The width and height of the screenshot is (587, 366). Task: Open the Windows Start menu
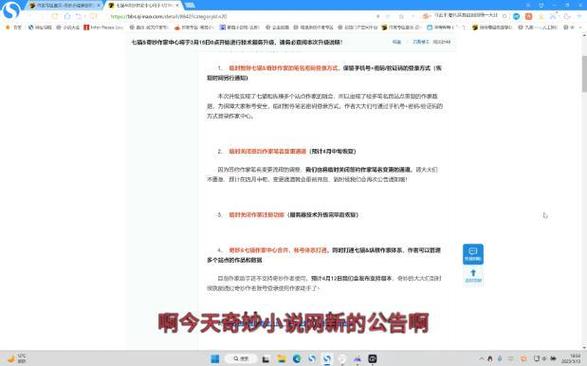[215, 359]
